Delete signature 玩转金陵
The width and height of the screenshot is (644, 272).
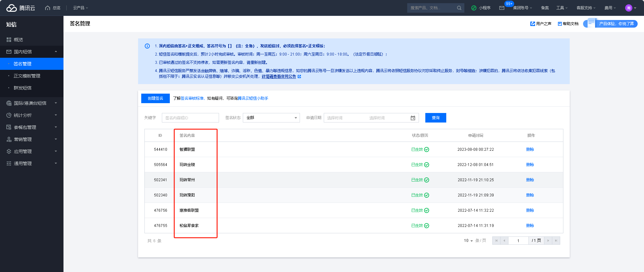coord(530,165)
